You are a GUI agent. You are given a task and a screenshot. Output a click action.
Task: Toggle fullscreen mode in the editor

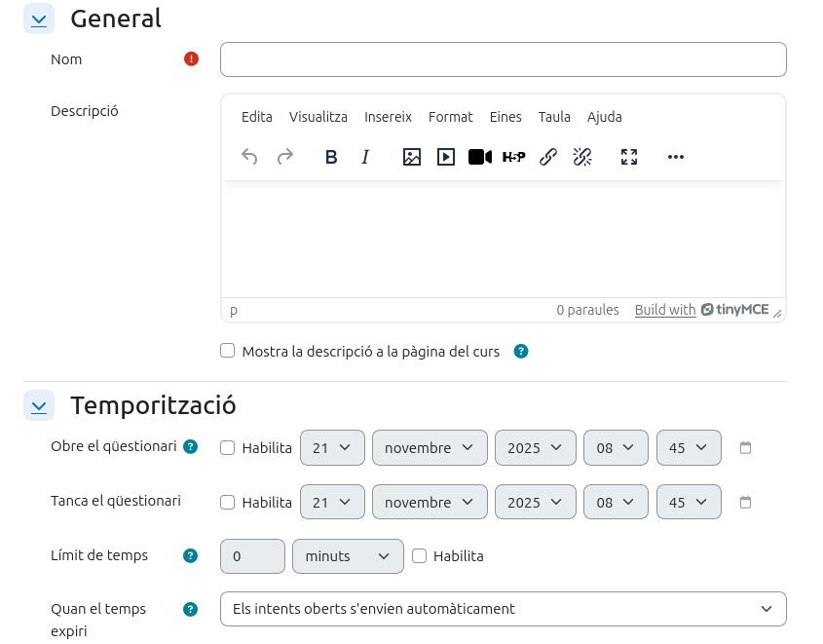tap(629, 157)
